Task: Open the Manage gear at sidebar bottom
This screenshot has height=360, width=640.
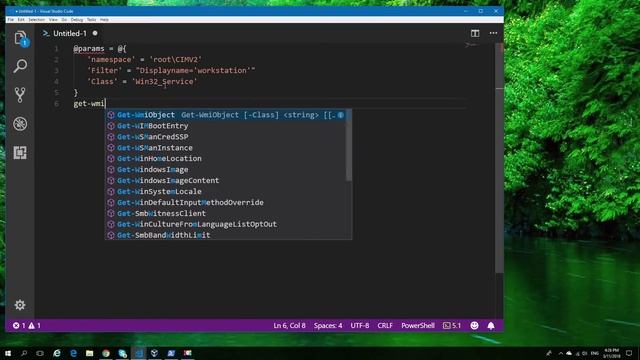Action: click(20, 305)
